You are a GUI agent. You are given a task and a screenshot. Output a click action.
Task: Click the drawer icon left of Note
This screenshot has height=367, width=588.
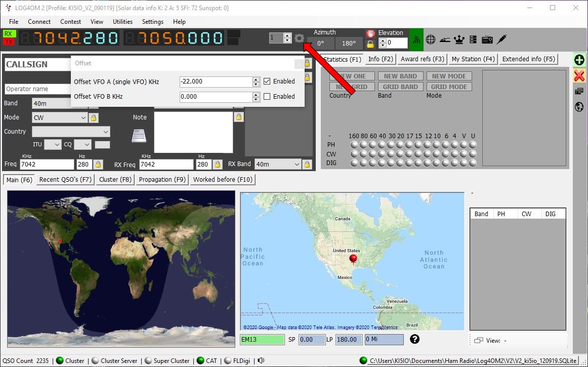(139, 136)
